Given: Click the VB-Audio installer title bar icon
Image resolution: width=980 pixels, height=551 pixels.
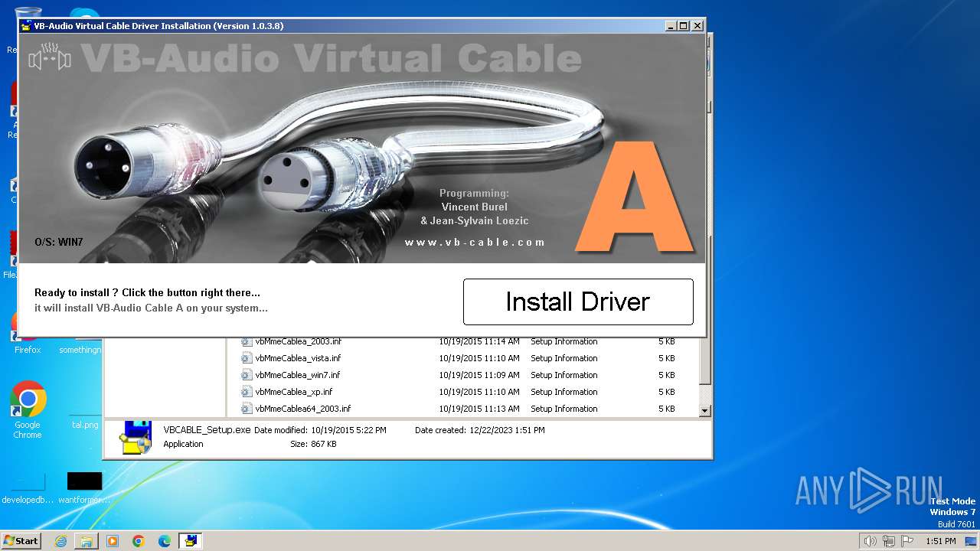Looking at the screenshot, I should coord(26,26).
